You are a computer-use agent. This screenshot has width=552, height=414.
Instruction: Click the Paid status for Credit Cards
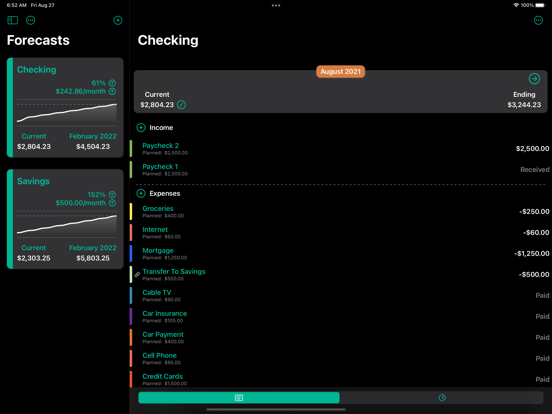pyautogui.click(x=542, y=379)
